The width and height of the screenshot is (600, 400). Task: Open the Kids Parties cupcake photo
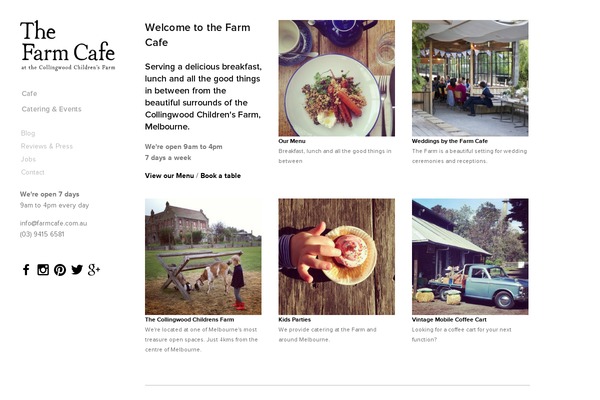(x=337, y=256)
